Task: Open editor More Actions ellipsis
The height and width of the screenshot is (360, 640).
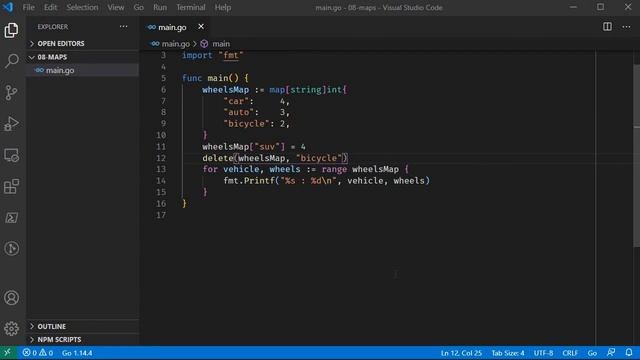Action: point(627,27)
